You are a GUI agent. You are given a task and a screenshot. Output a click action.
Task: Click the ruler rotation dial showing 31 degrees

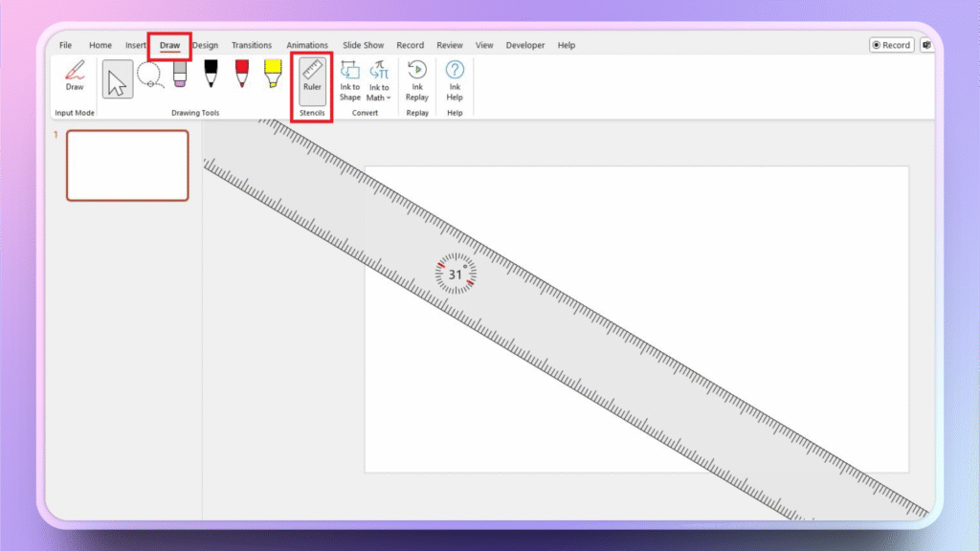(x=456, y=274)
